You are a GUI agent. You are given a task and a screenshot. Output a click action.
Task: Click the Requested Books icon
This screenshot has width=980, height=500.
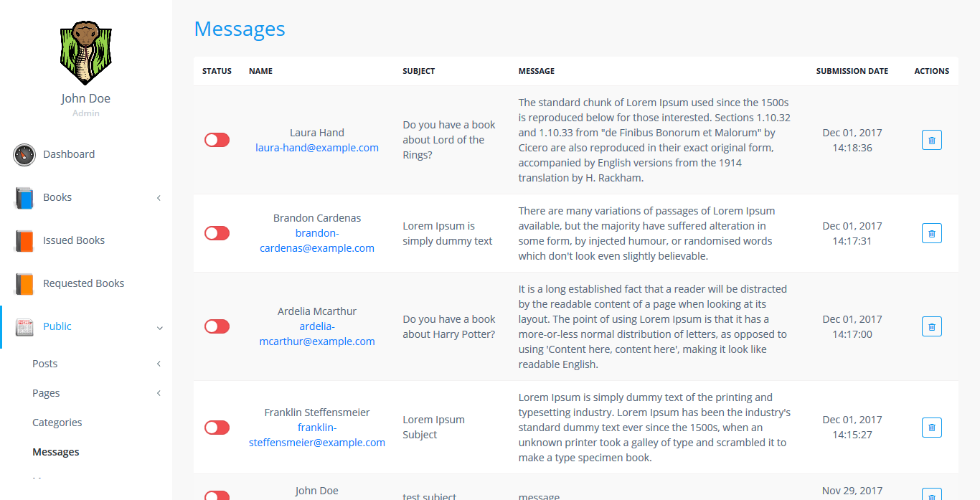[x=24, y=283]
